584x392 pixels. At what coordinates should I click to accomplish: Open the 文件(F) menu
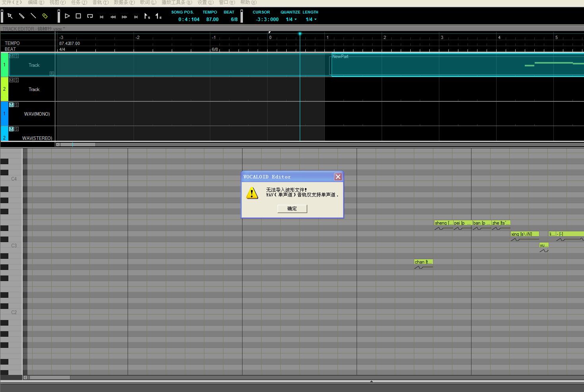pos(12,2)
